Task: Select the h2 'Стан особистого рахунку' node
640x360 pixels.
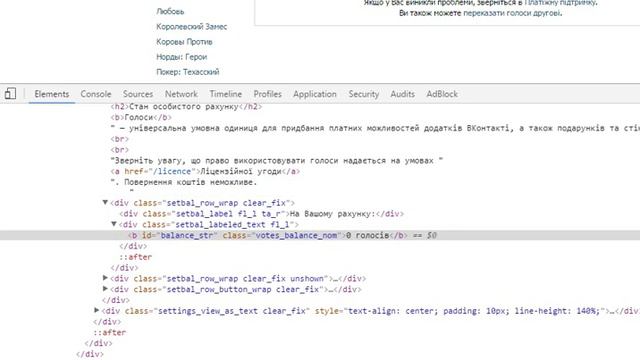Action: click(x=186, y=107)
